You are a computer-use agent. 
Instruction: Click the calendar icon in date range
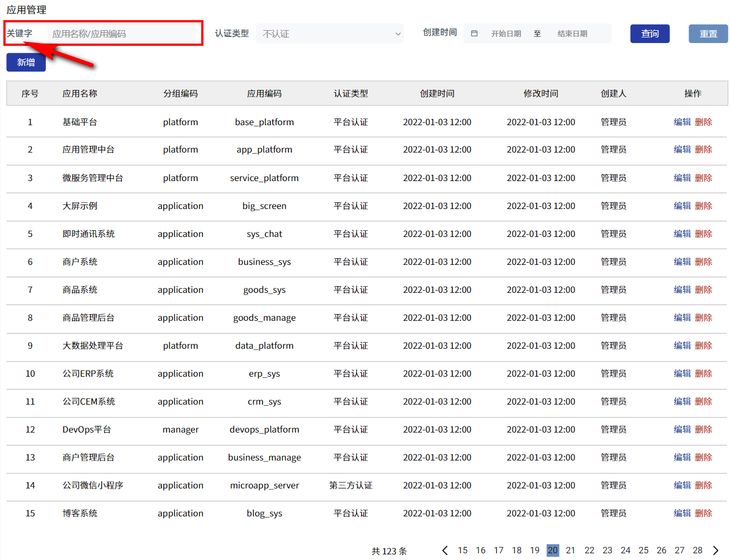[x=474, y=34]
